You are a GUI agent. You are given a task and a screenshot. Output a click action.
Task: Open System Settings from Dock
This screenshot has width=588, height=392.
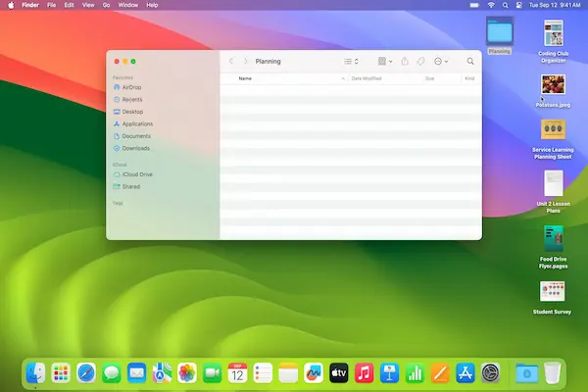pyautogui.click(x=491, y=372)
